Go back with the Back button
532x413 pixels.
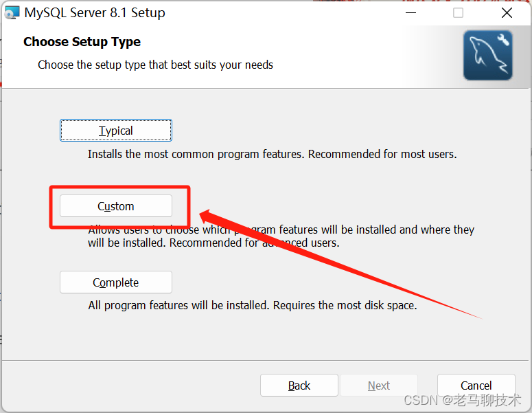coord(299,386)
